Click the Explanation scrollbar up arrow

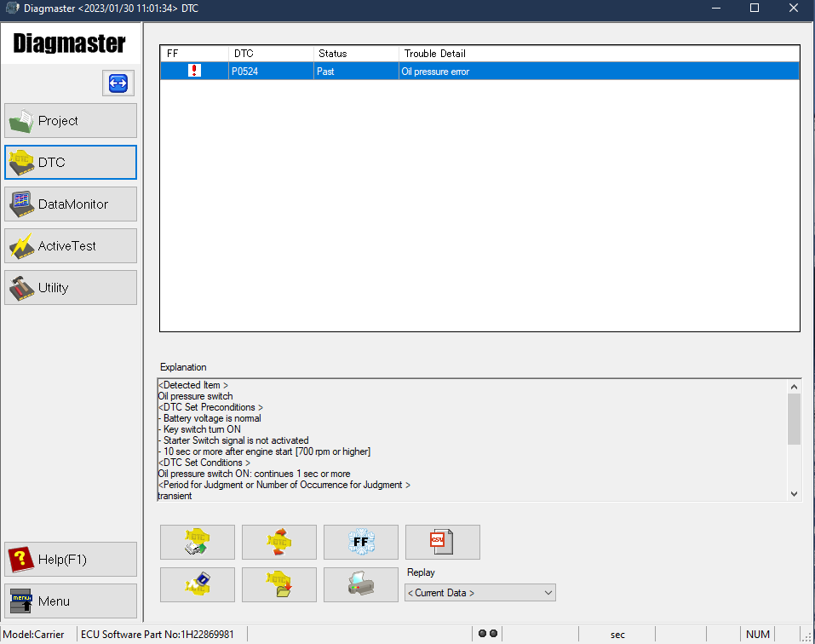[794, 386]
